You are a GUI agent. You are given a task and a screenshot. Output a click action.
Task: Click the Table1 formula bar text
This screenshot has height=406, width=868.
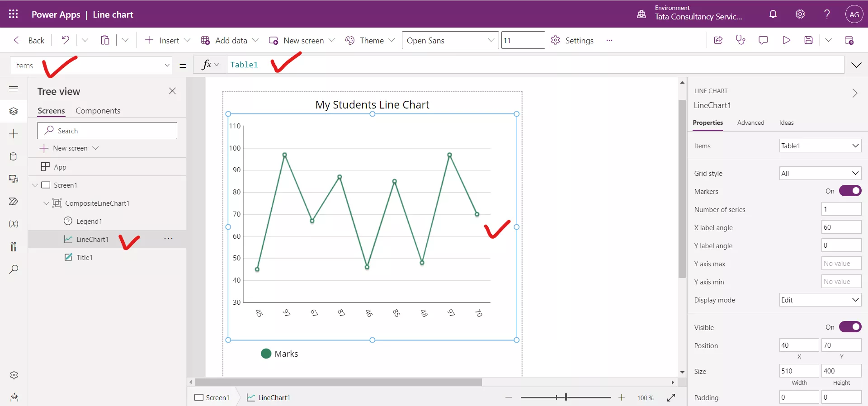(244, 65)
